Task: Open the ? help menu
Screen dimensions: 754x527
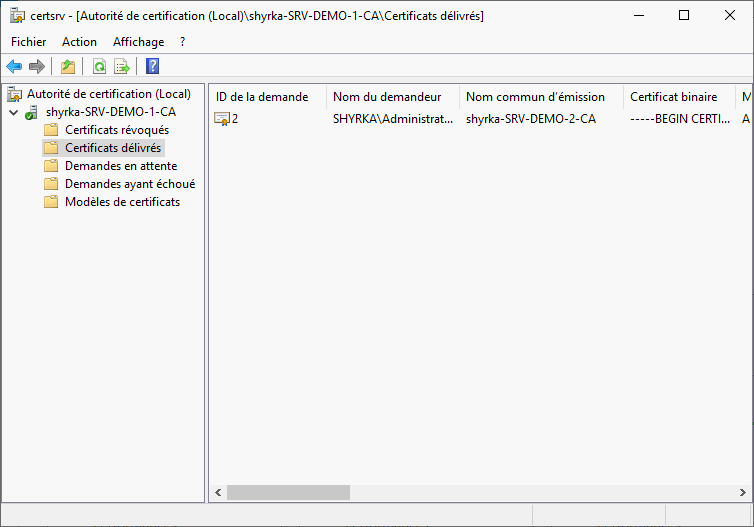Action: point(182,42)
